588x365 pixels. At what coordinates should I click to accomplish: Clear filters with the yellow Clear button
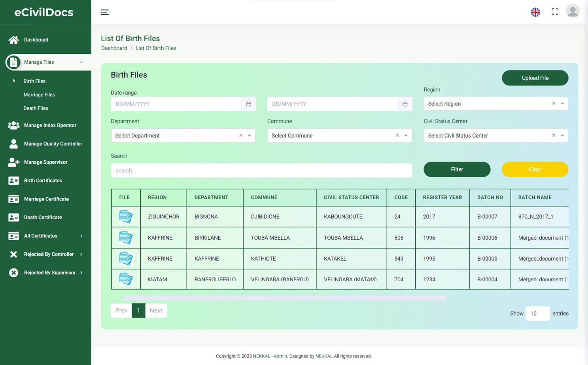click(535, 169)
